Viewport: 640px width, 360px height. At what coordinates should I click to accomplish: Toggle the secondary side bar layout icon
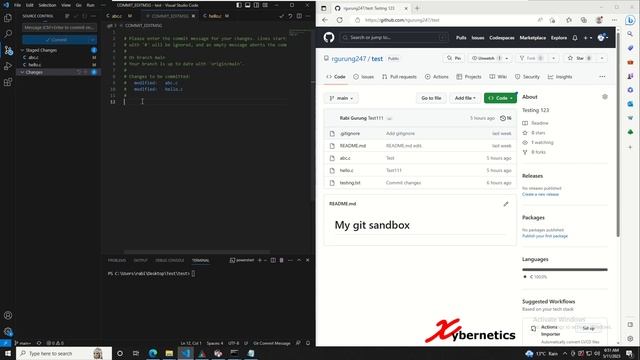pyautogui.click(x=256, y=5)
